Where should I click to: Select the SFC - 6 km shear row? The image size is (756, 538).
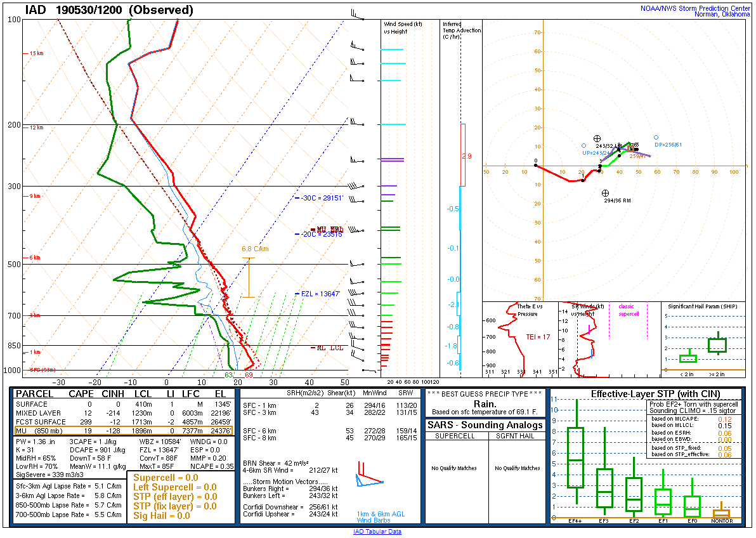(x=330, y=431)
